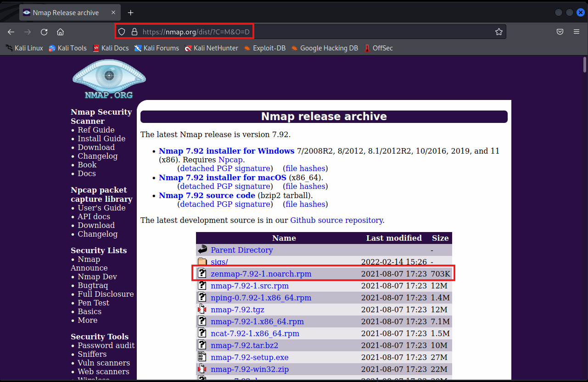Open the Sniffers sidebar link

click(x=92, y=354)
